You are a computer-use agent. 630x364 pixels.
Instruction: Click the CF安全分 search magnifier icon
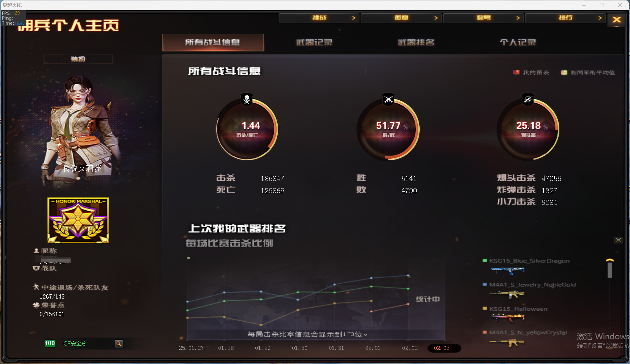click(119, 344)
